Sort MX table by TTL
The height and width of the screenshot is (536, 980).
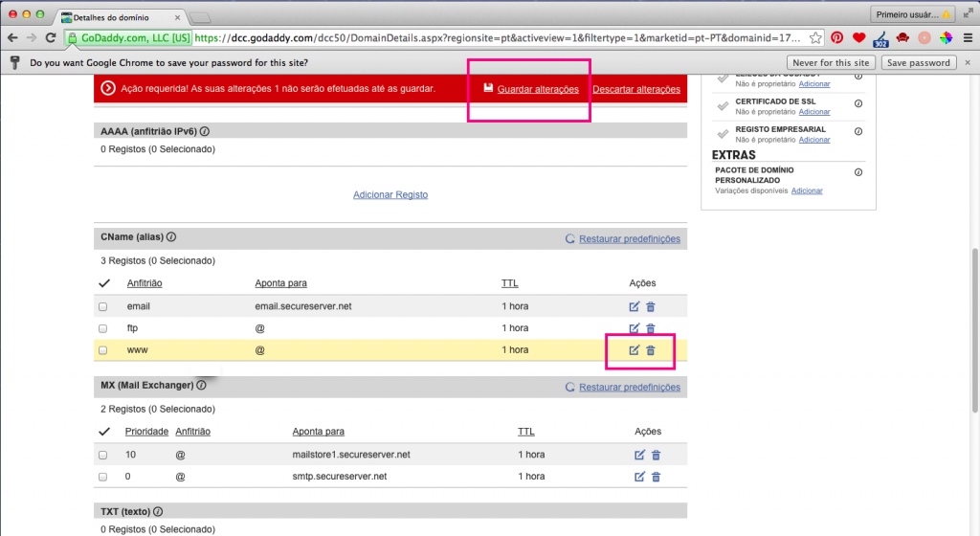(x=525, y=431)
